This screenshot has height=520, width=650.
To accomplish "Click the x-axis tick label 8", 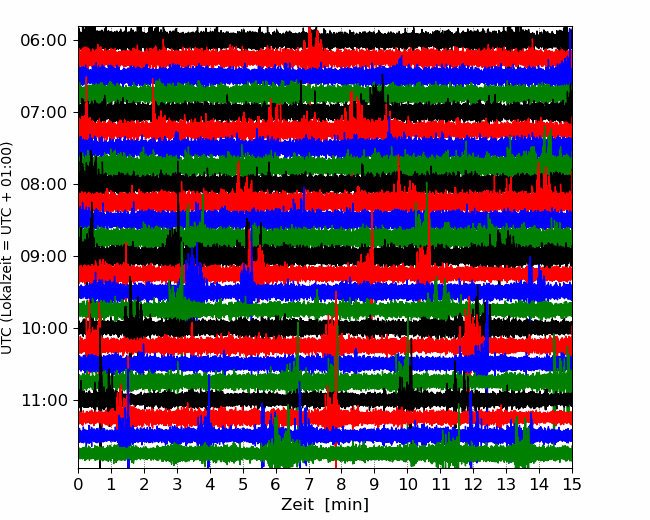I will 342,484.
